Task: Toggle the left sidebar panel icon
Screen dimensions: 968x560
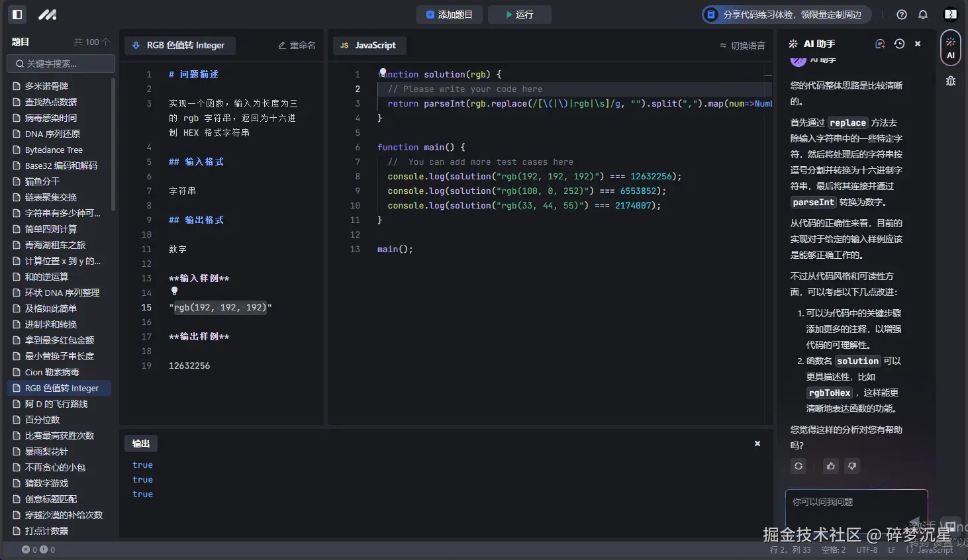Action: tap(18, 15)
